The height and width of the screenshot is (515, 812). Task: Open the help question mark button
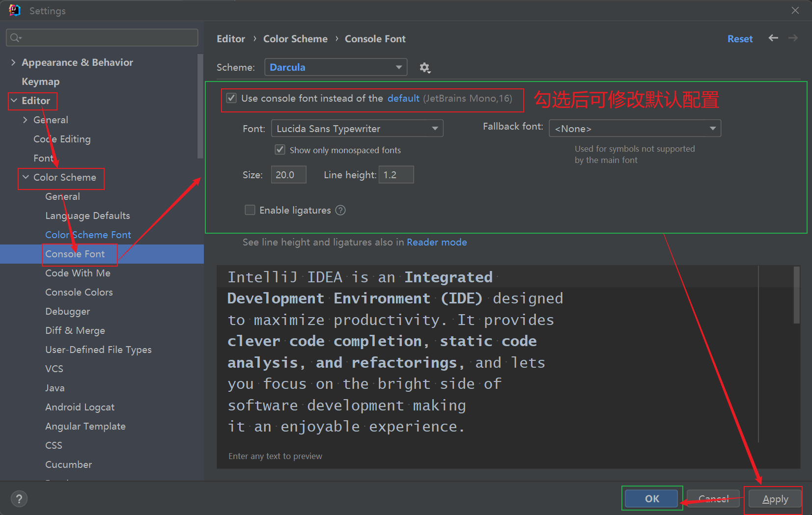19,499
